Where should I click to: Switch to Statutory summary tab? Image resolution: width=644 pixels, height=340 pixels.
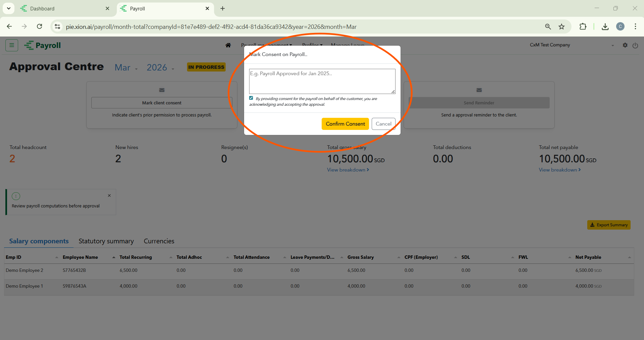click(106, 241)
